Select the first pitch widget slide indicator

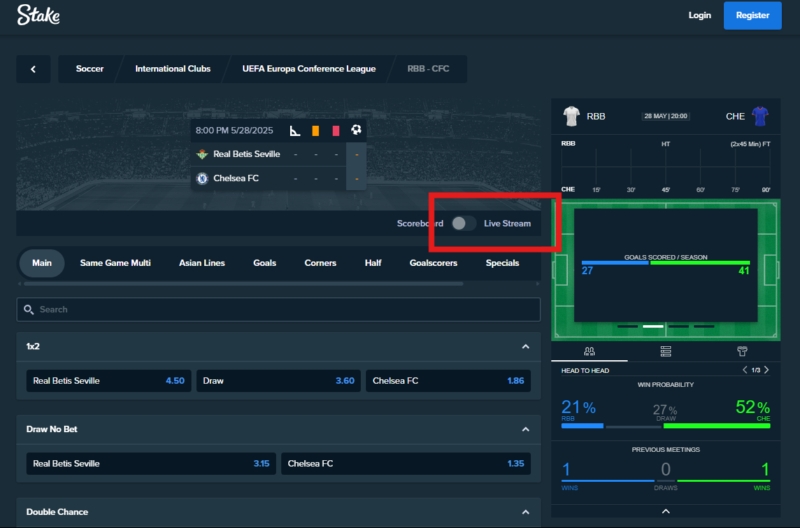click(628, 326)
